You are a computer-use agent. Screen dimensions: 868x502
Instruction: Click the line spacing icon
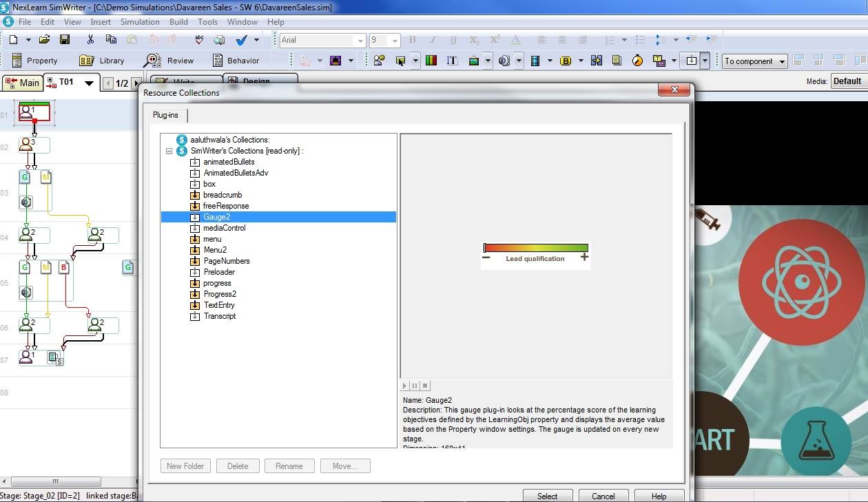click(660, 40)
